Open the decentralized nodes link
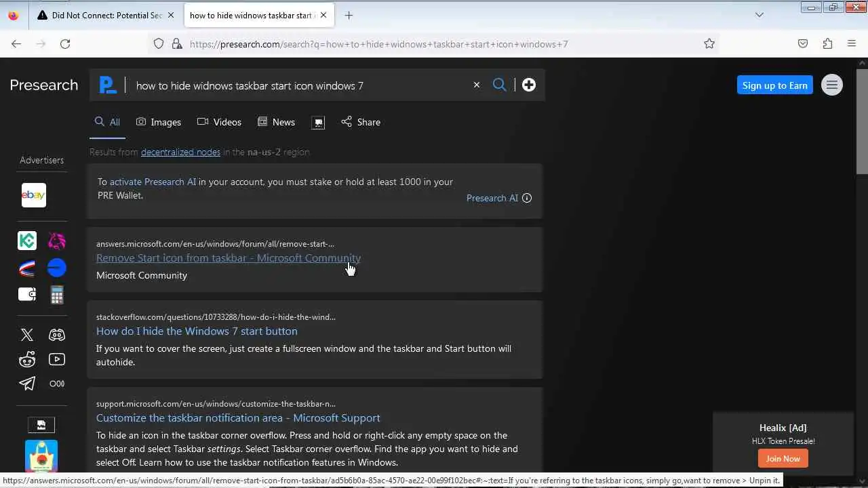Screen dimensions: 868x488 click(x=180, y=152)
